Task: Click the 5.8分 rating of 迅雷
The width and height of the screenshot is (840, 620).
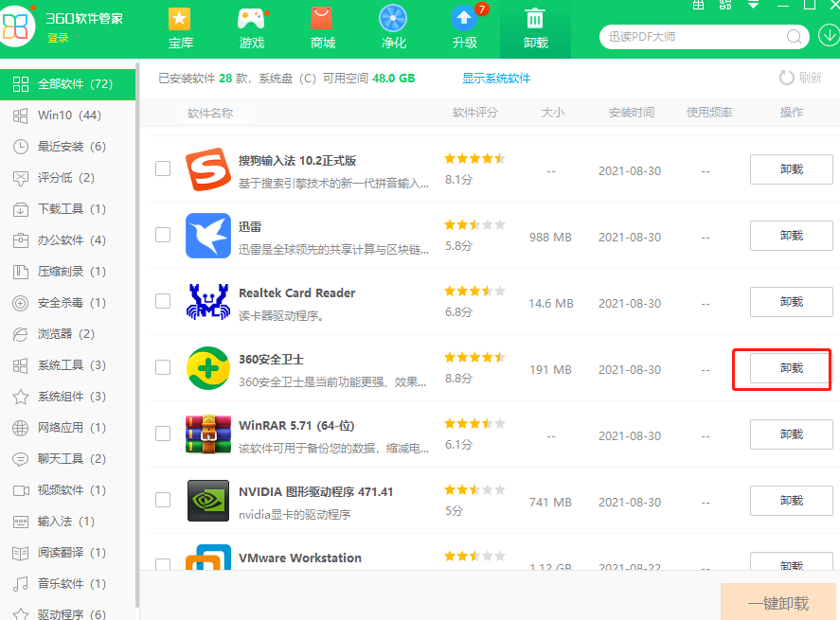Action: click(458, 246)
